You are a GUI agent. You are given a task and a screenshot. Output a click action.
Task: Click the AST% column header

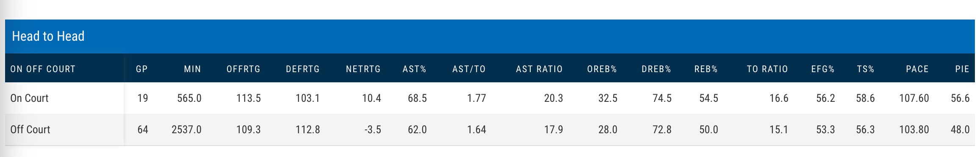pyautogui.click(x=415, y=69)
